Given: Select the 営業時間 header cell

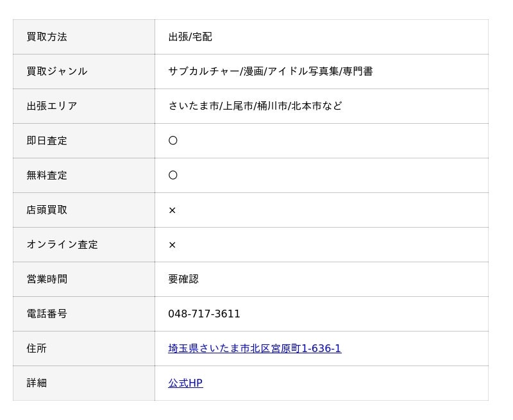Looking at the screenshot, I should point(84,280).
